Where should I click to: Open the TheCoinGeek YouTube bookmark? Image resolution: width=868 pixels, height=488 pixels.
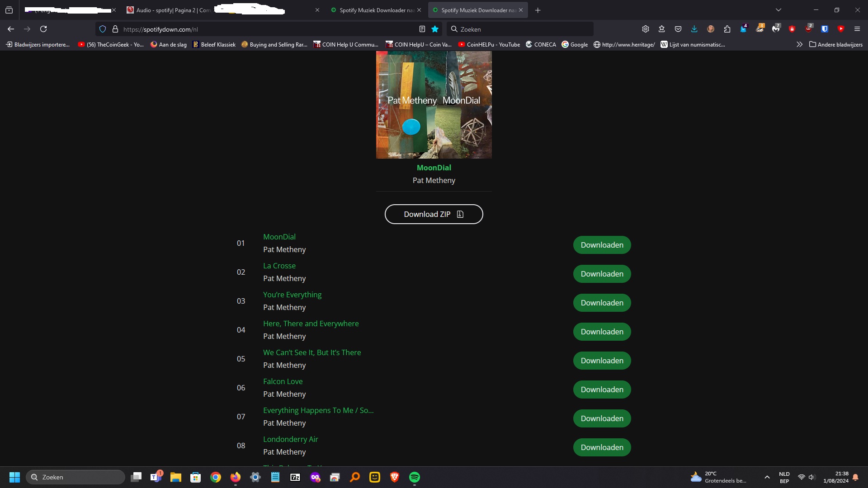click(111, 44)
